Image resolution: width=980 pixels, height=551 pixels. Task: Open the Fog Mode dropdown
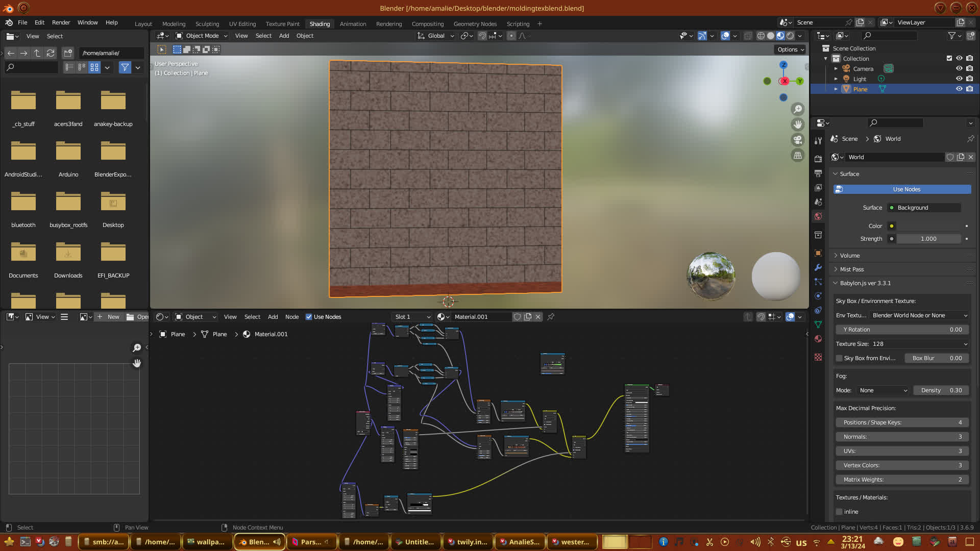883,390
